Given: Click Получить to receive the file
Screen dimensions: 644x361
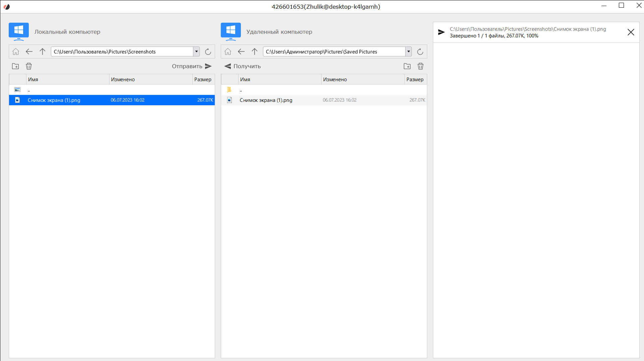Looking at the screenshot, I should [x=243, y=66].
